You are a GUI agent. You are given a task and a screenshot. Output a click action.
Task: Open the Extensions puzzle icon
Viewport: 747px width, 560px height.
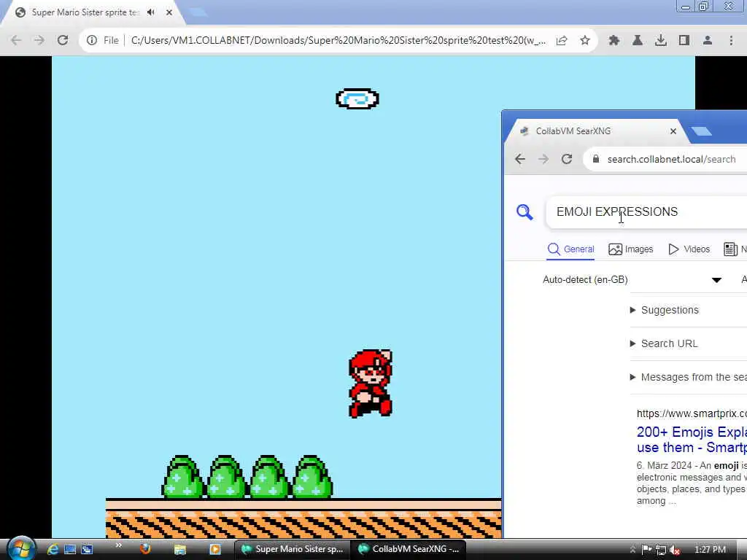tap(614, 41)
